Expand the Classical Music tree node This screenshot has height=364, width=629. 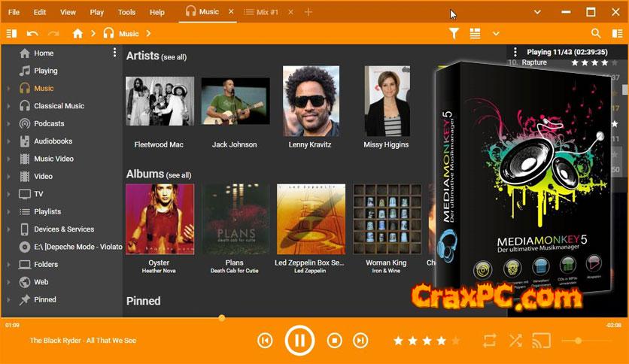(x=8, y=106)
